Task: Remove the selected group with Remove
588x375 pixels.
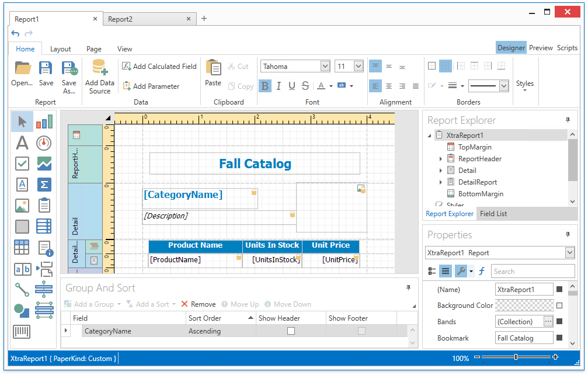Action: (199, 304)
